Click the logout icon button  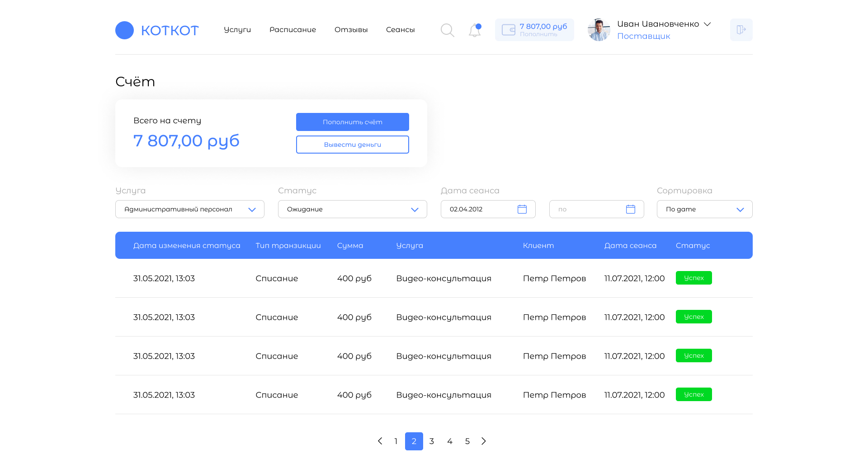pos(741,30)
